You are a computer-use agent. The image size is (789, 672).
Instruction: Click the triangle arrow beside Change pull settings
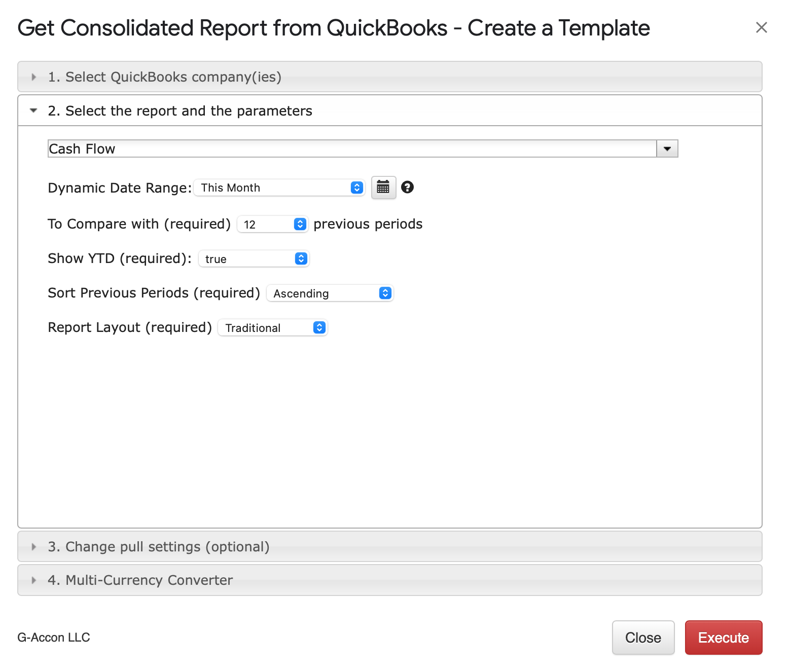[33, 547]
